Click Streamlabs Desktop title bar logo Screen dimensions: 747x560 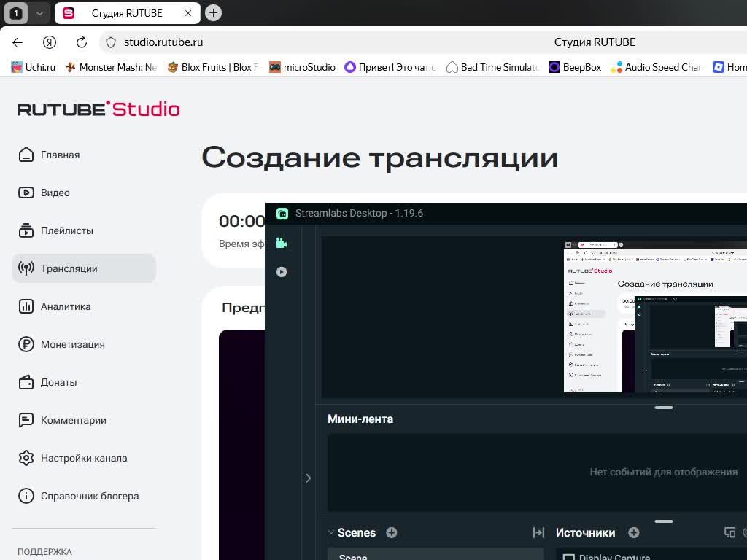(x=282, y=214)
